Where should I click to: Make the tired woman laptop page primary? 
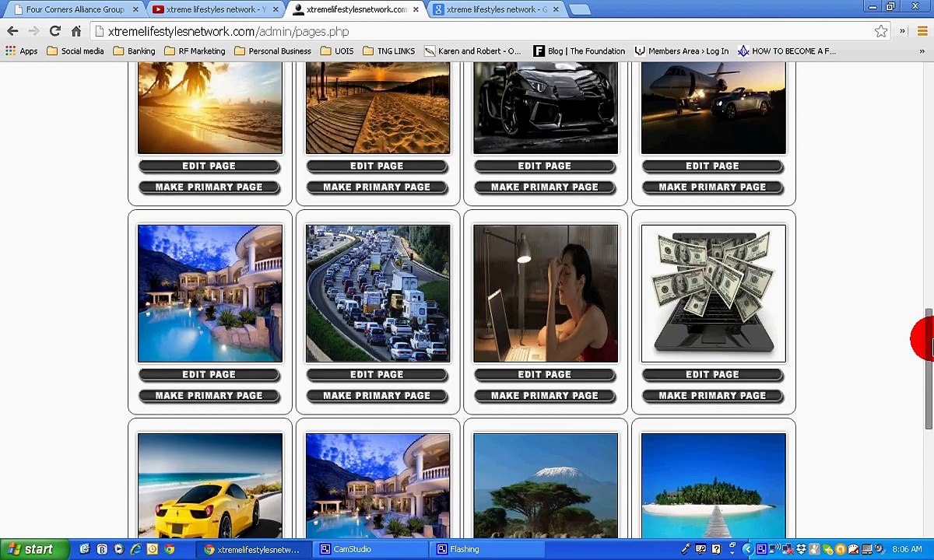(545, 396)
